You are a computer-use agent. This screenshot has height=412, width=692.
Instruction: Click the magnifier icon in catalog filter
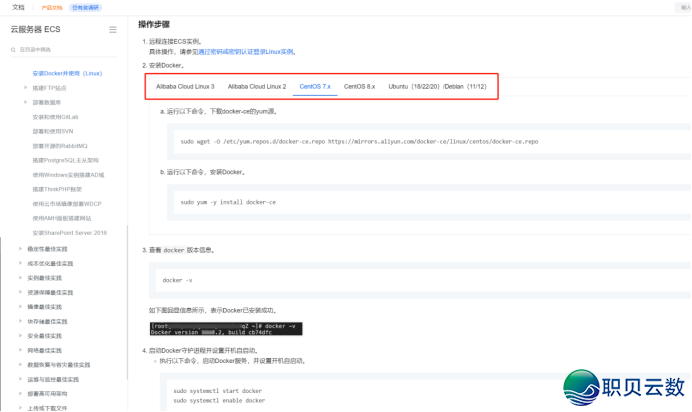(x=13, y=50)
